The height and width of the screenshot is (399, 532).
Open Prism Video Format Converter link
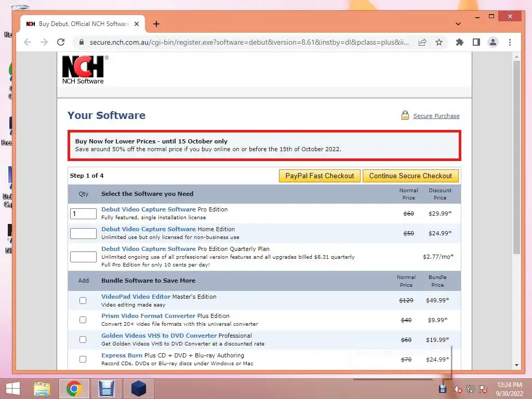(148, 316)
